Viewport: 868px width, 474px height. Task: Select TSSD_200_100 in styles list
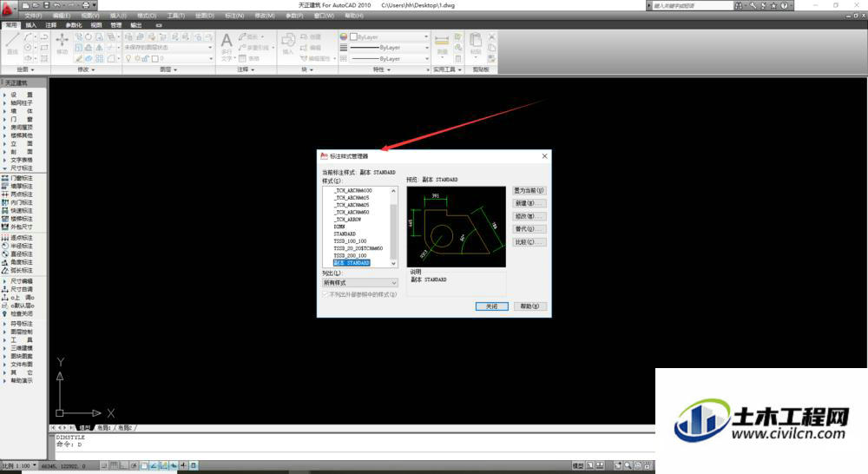(x=350, y=256)
